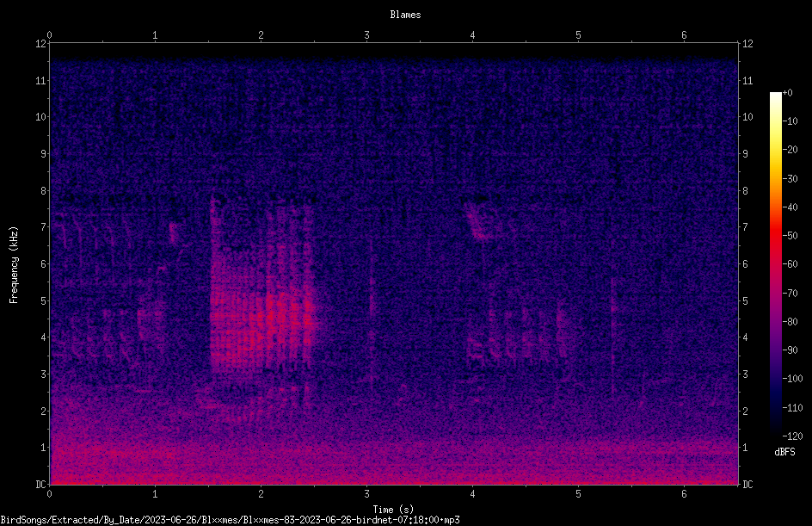Click the "5" tick on the bottom time axis

[578, 494]
